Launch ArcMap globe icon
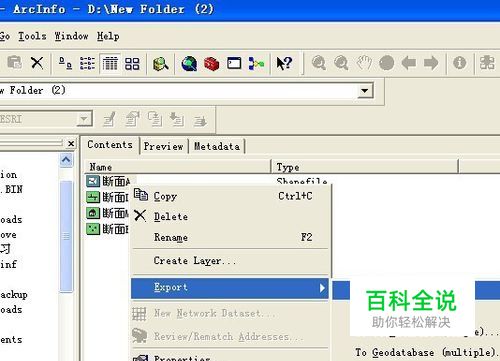The width and height of the screenshot is (500, 361). click(189, 63)
